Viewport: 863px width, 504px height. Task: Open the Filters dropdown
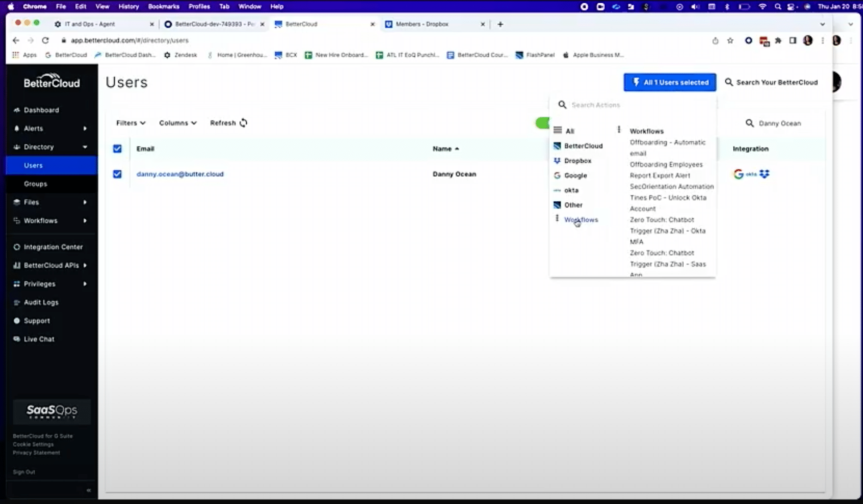tap(131, 123)
